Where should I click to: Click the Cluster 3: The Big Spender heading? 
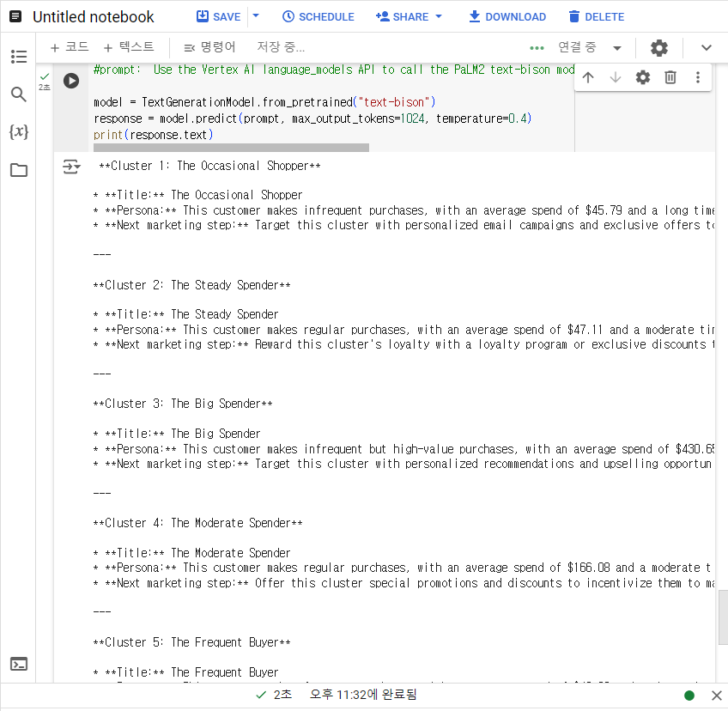tap(183, 404)
